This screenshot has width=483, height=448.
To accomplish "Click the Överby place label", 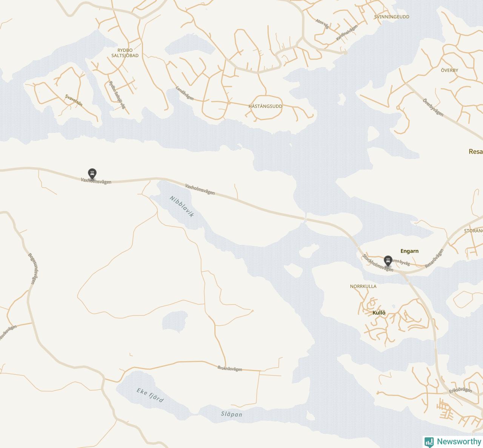I will click(449, 70).
